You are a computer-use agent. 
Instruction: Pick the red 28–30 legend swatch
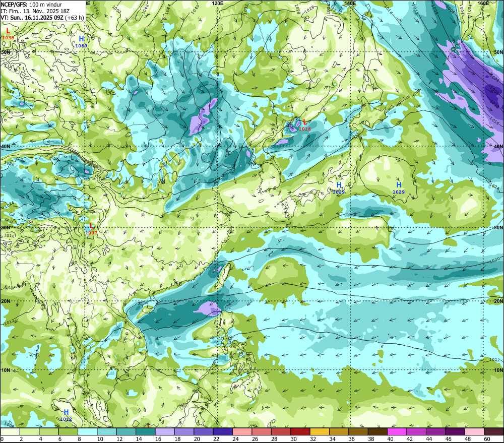pos(281,432)
